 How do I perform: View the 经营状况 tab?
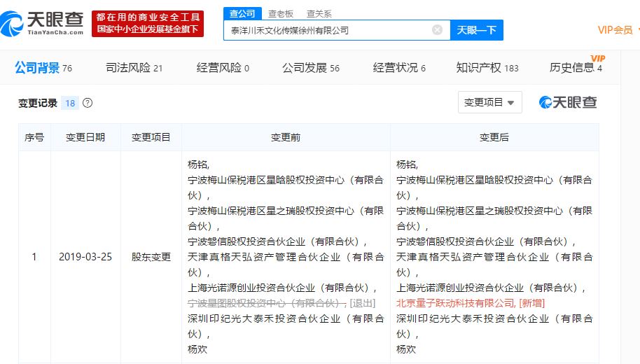(x=399, y=68)
